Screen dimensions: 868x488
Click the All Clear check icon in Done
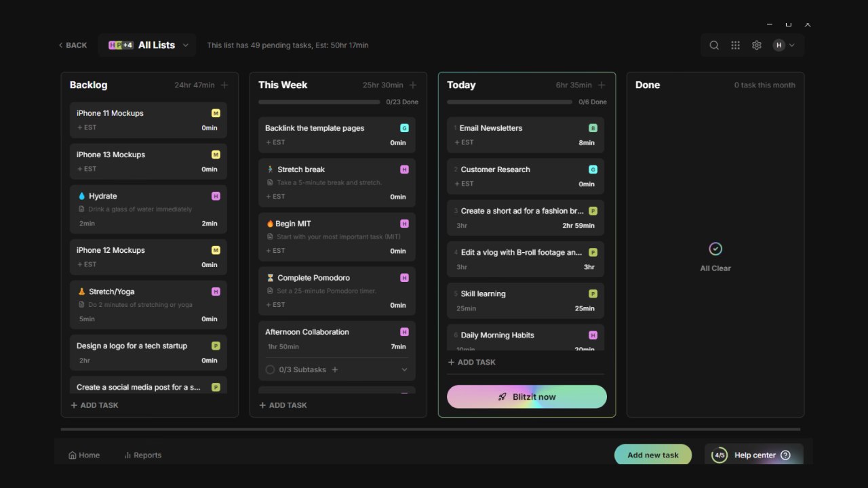pos(715,249)
